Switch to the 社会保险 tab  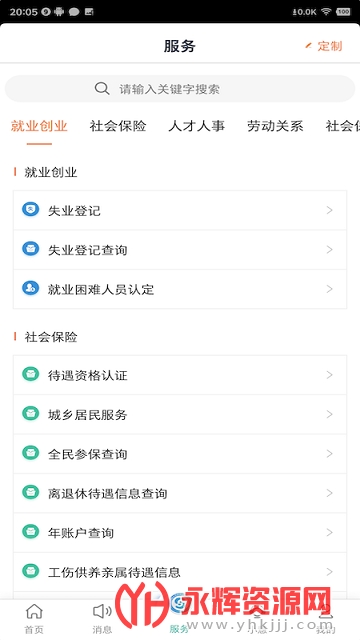(118, 126)
